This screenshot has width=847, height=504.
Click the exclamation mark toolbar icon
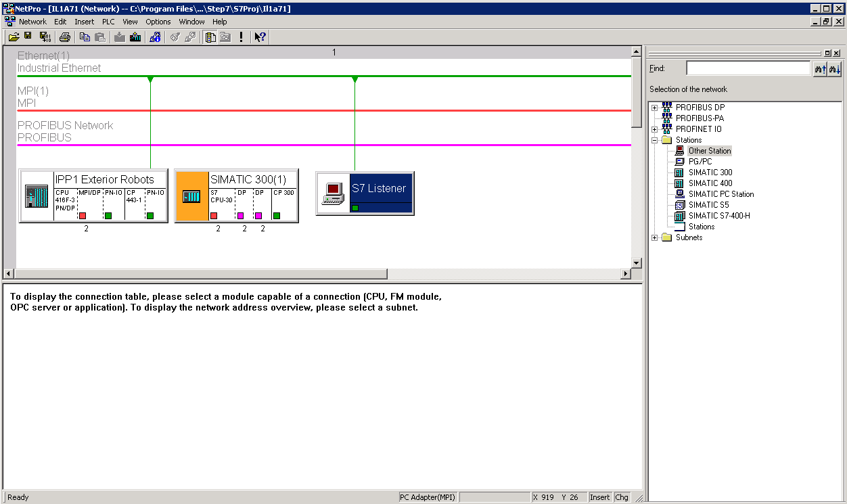click(242, 37)
